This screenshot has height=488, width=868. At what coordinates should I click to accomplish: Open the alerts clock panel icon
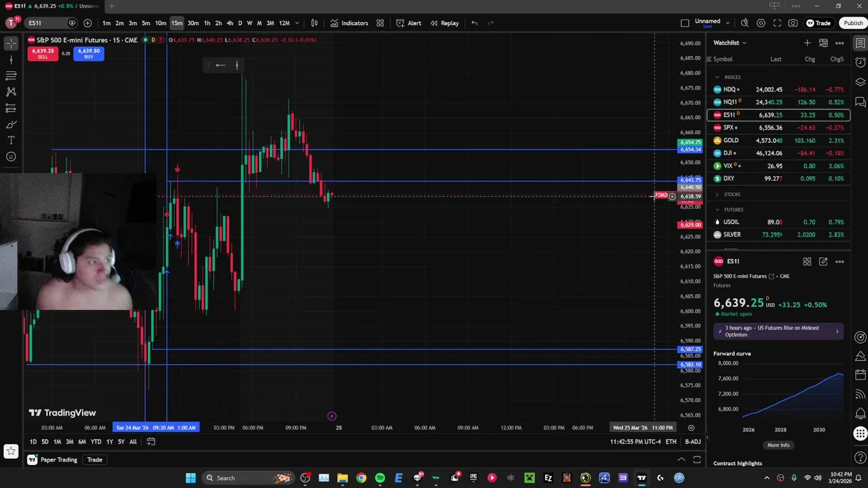[861, 63]
